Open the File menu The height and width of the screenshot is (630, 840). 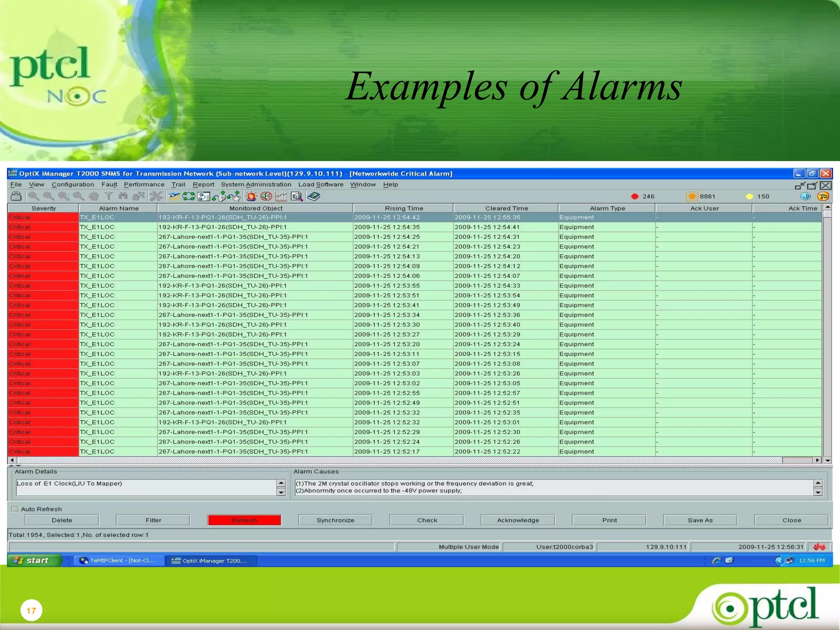16,185
